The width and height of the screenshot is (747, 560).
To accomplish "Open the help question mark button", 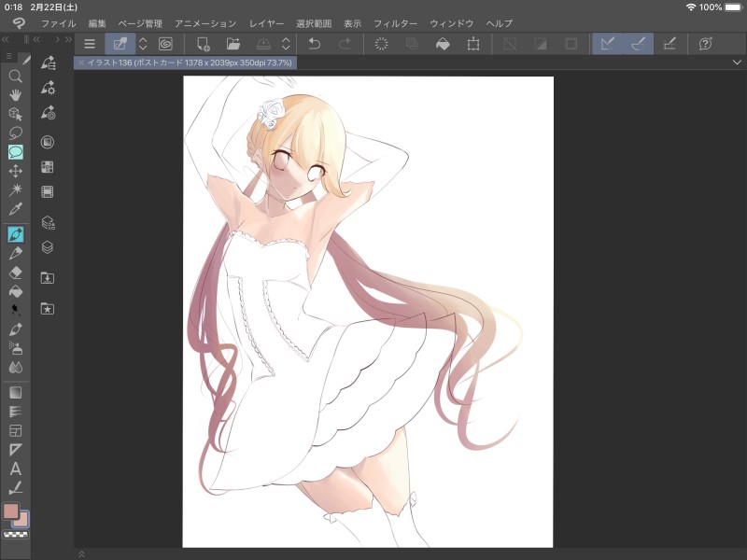I will tap(706, 44).
